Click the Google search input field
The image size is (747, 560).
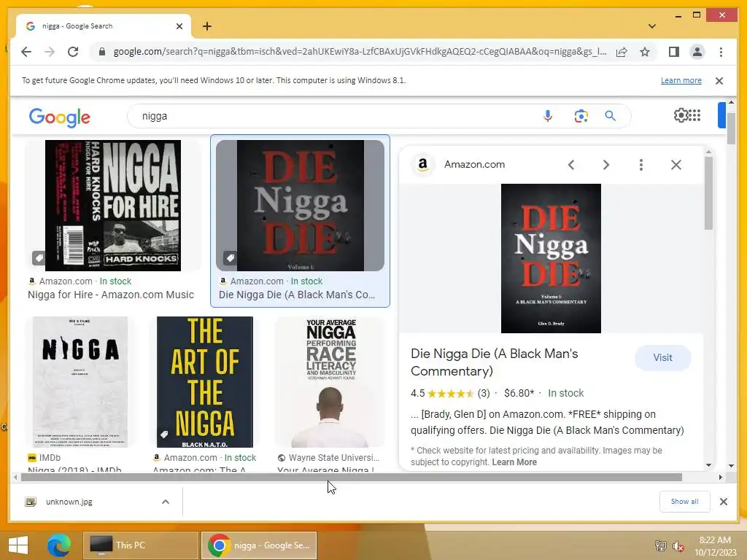tap(333, 116)
